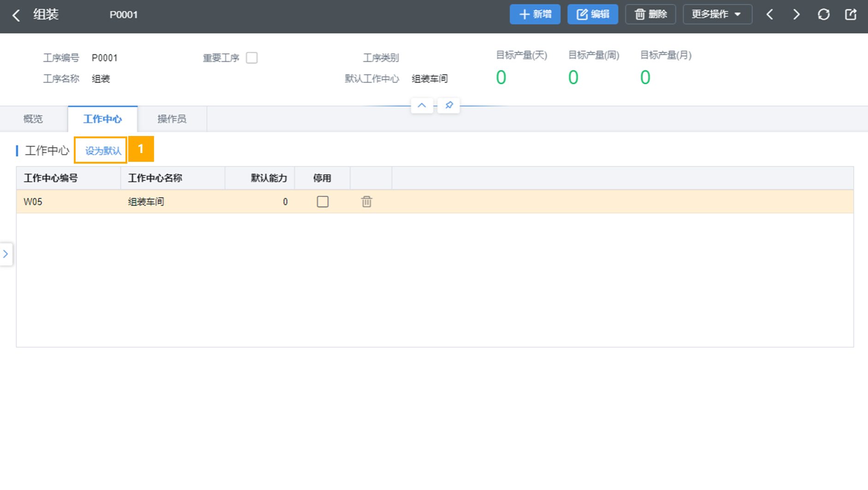Click the 编辑 button
This screenshot has width=868, height=490.
[592, 14]
